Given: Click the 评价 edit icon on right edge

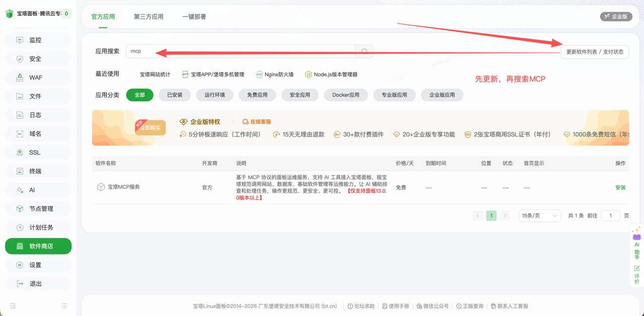Looking at the screenshot, I should (x=637, y=269).
